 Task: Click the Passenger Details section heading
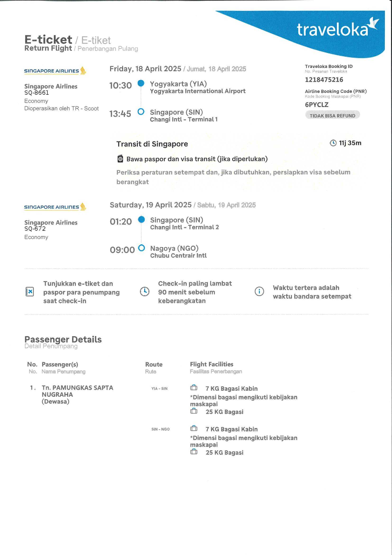pyautogui.click(x=63, y=339)
